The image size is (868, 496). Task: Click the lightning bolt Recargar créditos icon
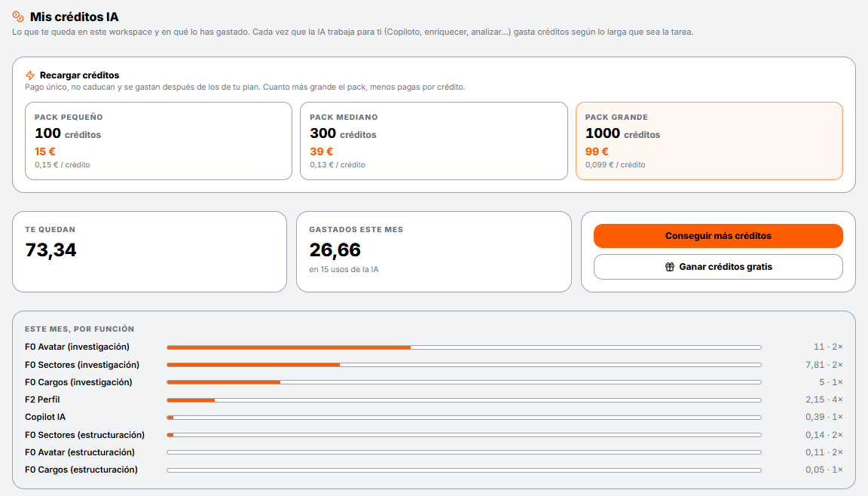point(30,75)
